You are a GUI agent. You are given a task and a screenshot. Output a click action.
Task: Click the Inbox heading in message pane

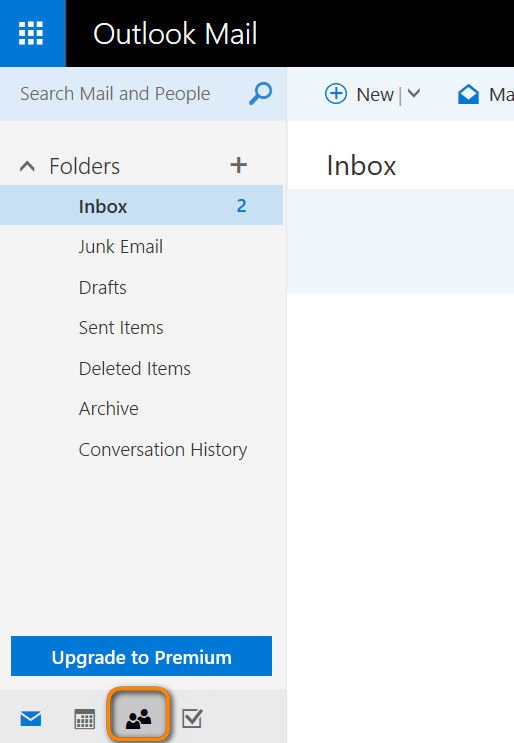click(x=361, y=166)
